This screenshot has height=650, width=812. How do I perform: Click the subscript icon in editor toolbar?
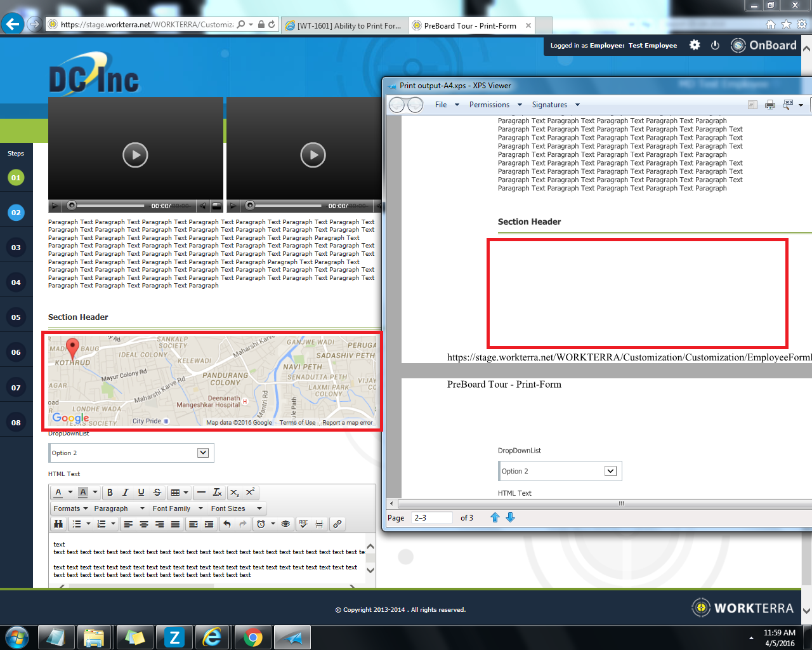pyautogui.click(x=234, y=493)
